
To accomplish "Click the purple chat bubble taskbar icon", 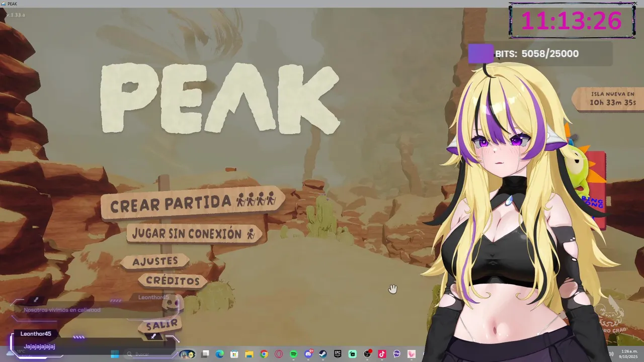I will (397, 354).
